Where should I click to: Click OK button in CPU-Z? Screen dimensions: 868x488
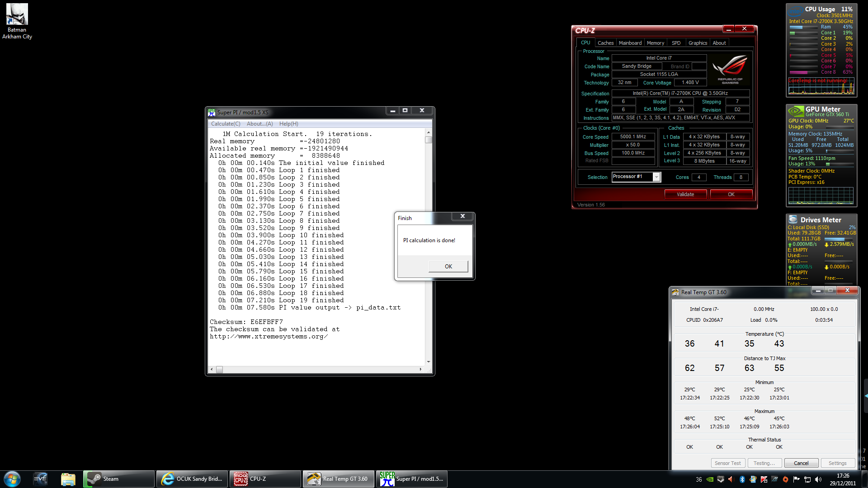[x=731, y=194]
